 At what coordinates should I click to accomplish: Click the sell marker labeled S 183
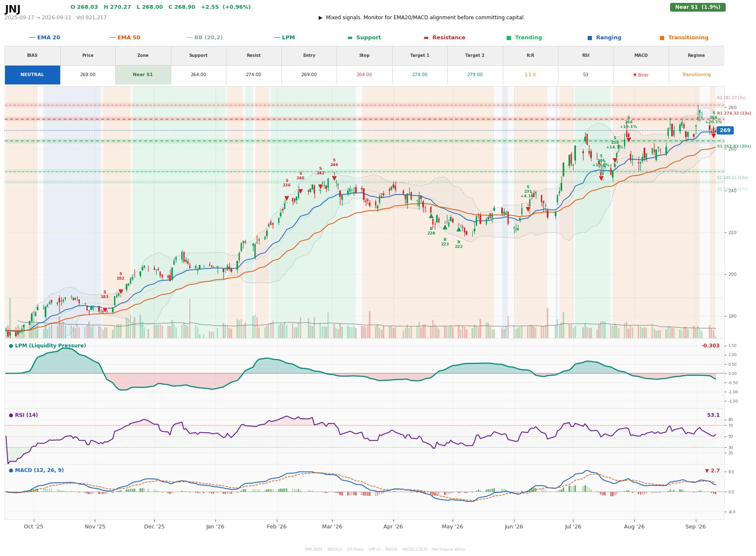pyautogui.click(x=105, y=310)
